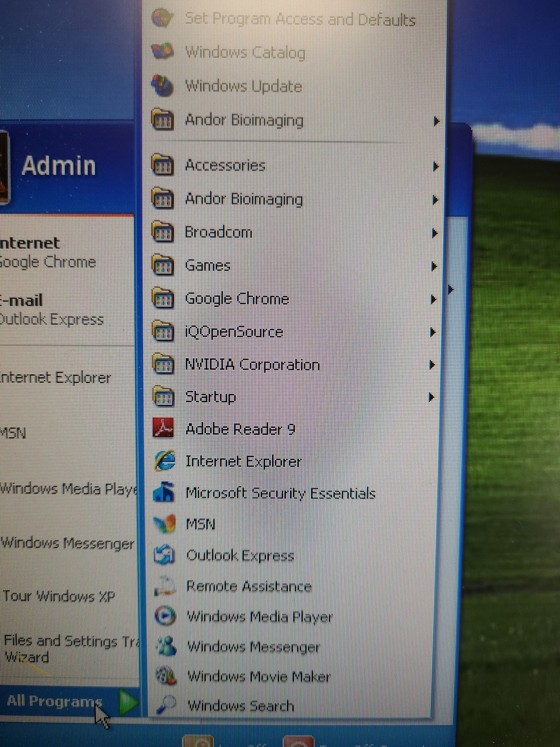The height and width of the screenshot is (747, 560).
Task: Open the Outlook Express icon
Action: (165, 555)
